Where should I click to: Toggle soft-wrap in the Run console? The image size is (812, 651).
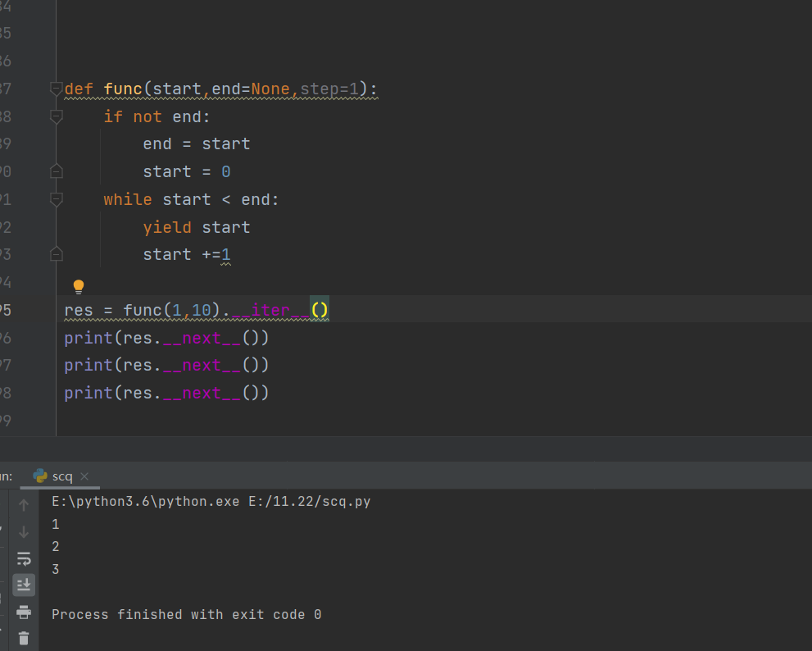pos(24,559)
